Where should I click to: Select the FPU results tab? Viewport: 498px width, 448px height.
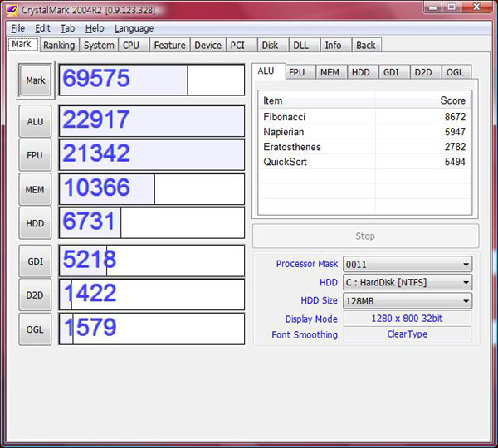(x=300, y=72)
